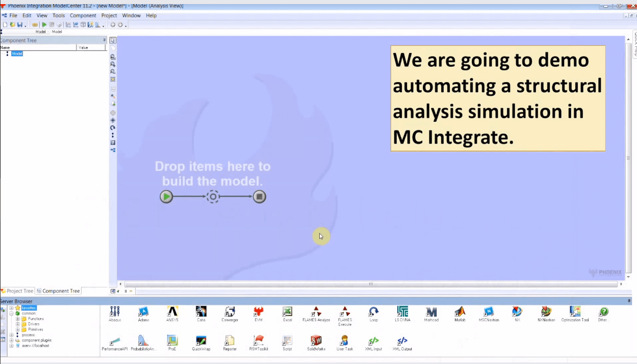Activate the pointer select tool in Analysis View
This screenshot has height=364, width=637.
point(113,40)
